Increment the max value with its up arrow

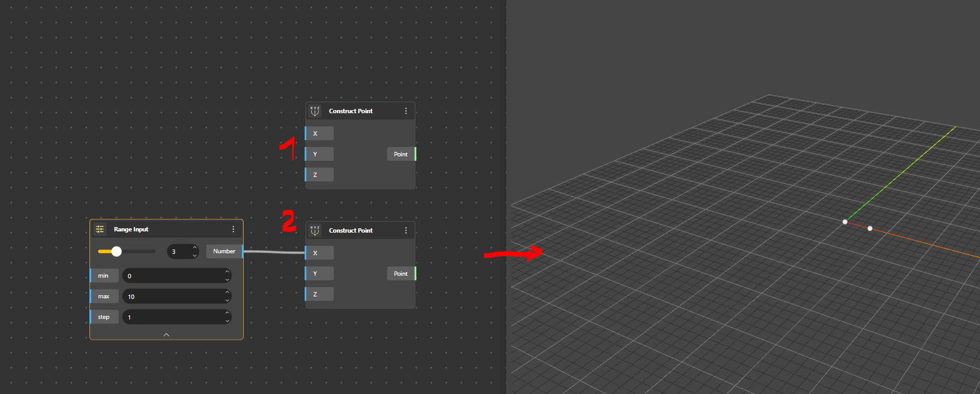click(227, 293)
